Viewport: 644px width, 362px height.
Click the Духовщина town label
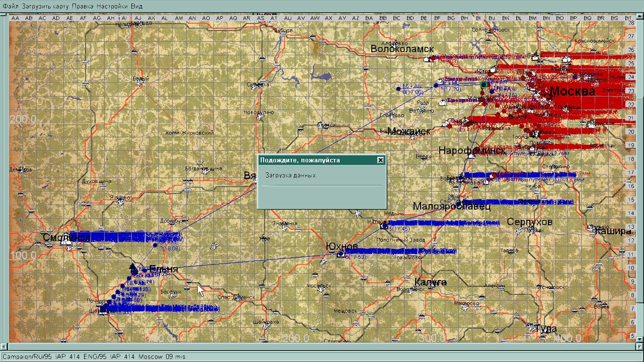(97, 181)
